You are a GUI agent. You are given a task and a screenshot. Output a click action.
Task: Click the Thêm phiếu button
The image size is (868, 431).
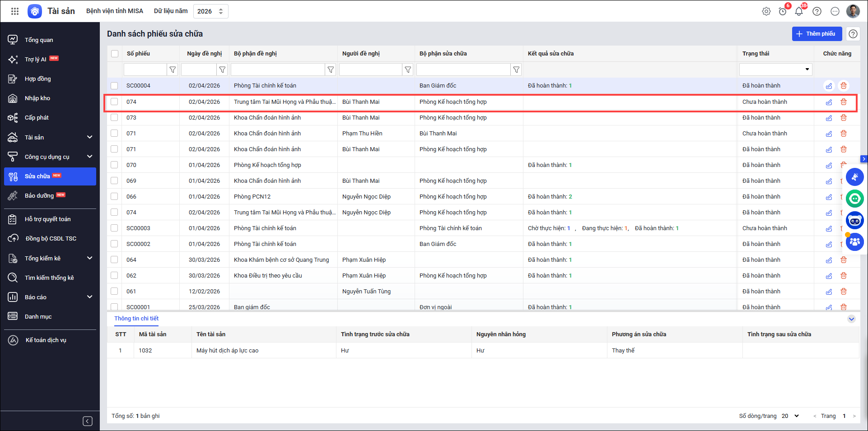point(817,34)
